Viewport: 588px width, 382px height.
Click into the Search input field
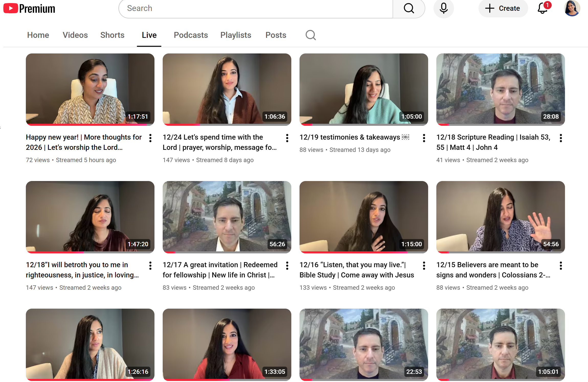pyautogui.click(x=256, y=8)
